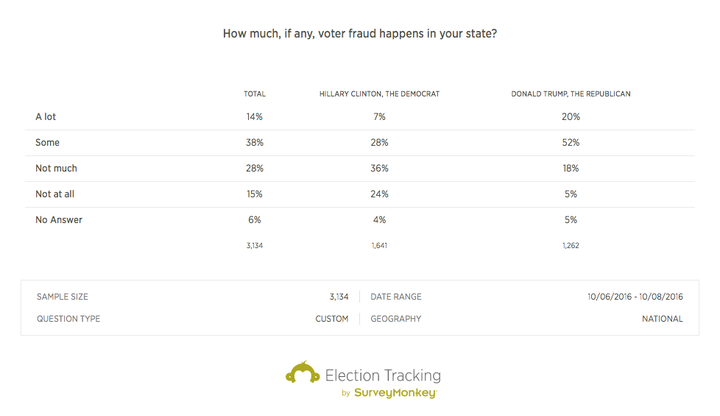Screen dimensions: 720x416
Task: Click the SurveyMonkey monkey logo icon
Action: [x=303, y=372]
